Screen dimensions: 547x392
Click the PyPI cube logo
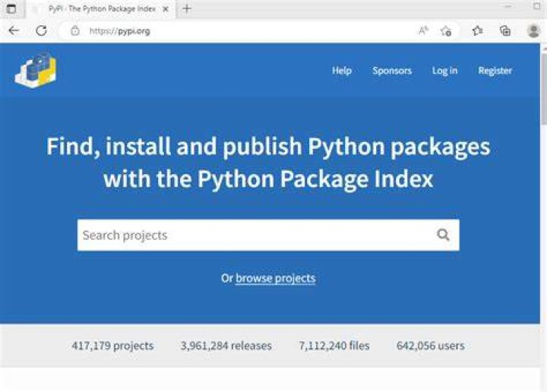coord(36,70)
